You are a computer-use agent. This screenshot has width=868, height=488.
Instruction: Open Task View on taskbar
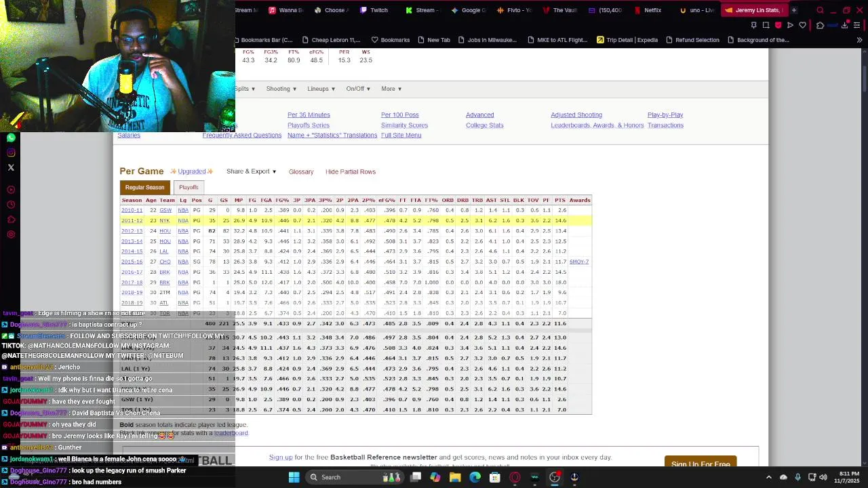point(416,477)
